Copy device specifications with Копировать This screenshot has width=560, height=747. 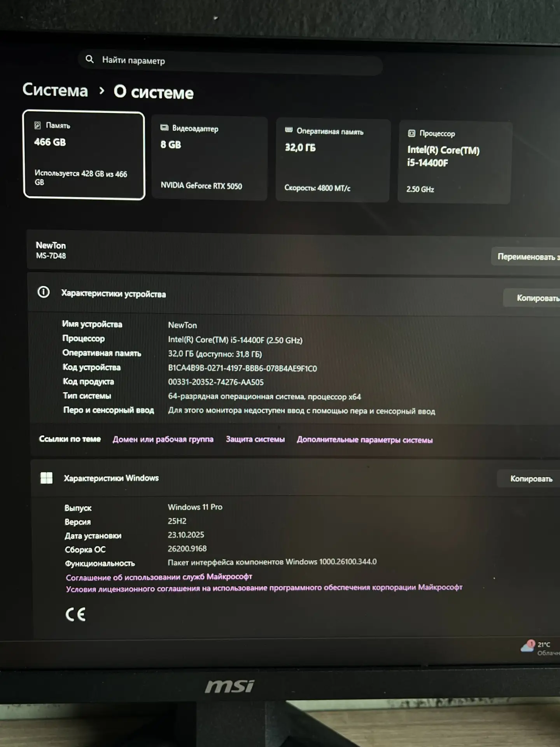click(x=532, y=298)
